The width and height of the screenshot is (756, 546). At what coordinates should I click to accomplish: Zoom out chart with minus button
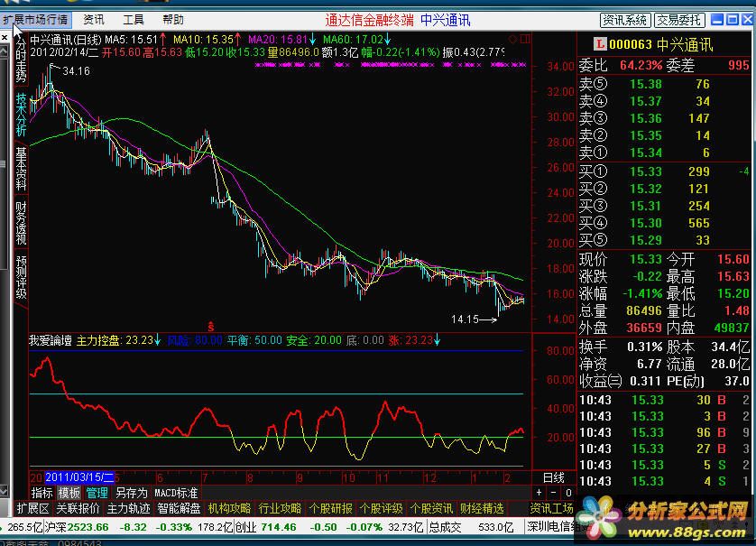point(554,493)
